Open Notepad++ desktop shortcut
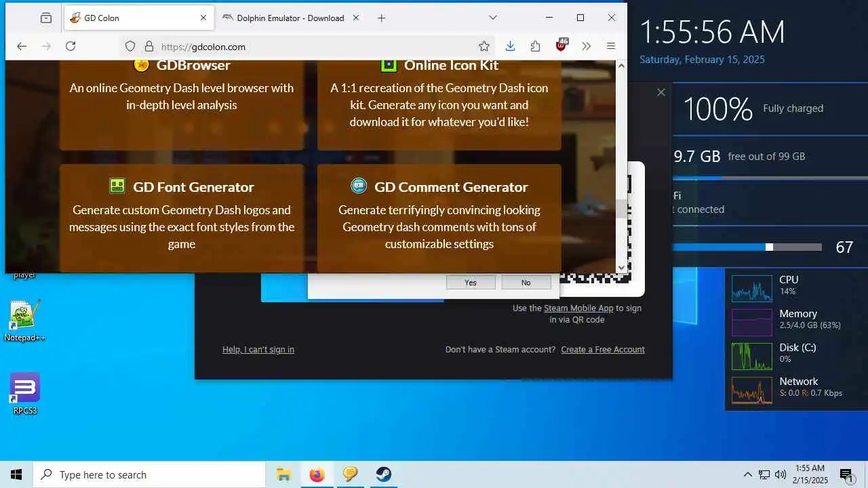This screenshot has height=488, width=868. click(x=25, y=321)
